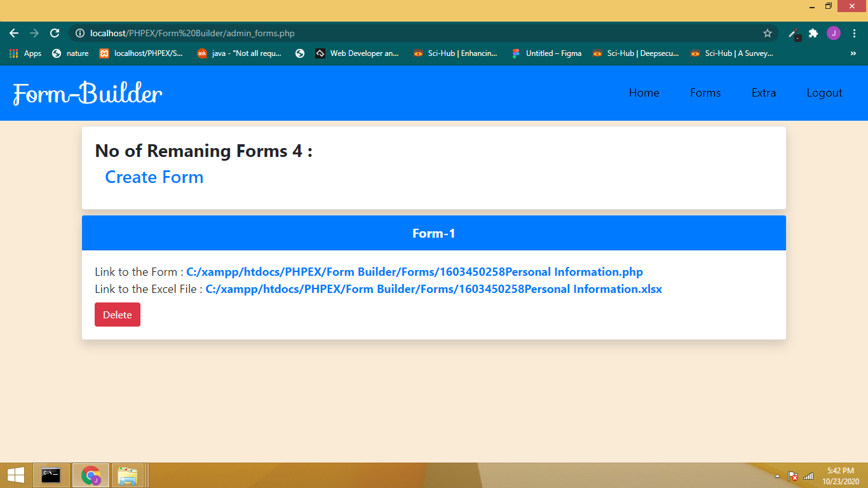Open the extensions puzzle icon
Screen dimensions: 868x488
point(813,33)
